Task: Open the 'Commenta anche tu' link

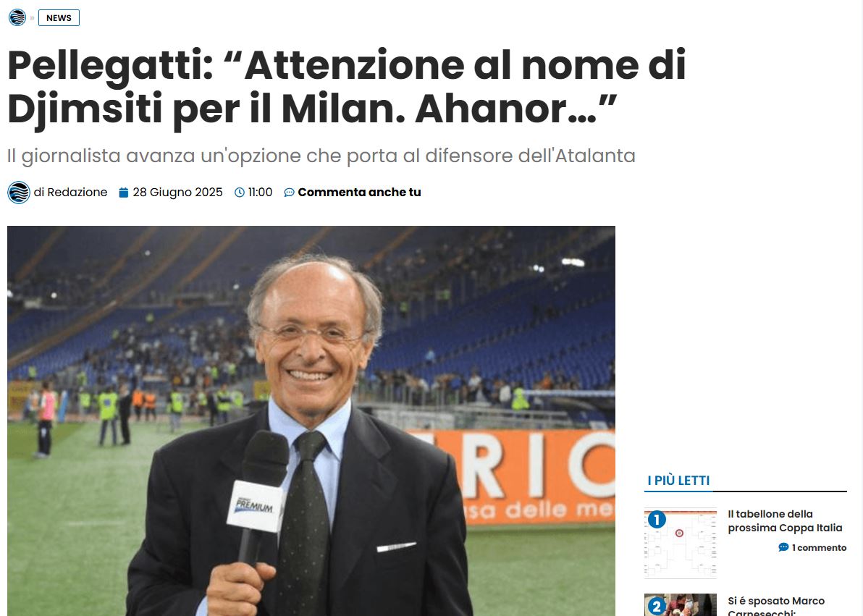Action: click(x=359, y=192)
